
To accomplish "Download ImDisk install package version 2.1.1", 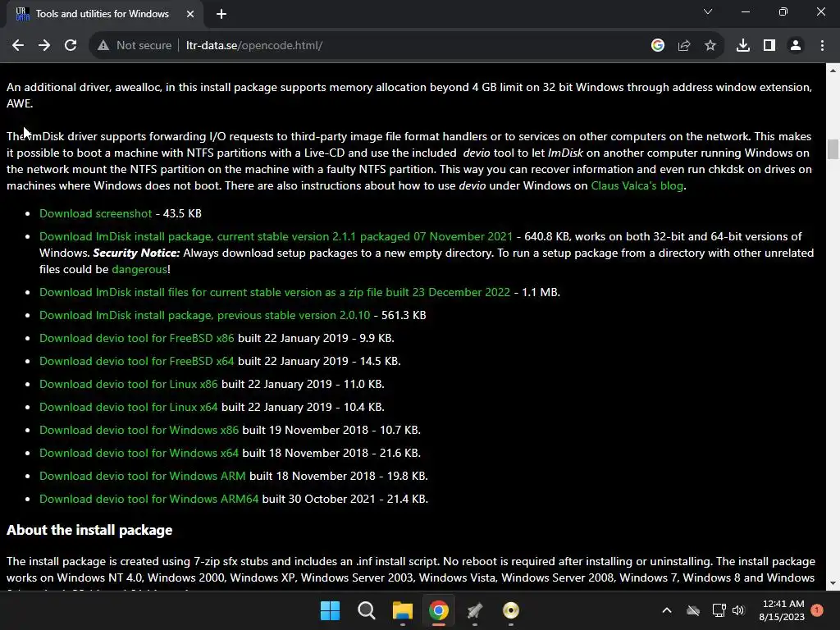I will (276, 237).
